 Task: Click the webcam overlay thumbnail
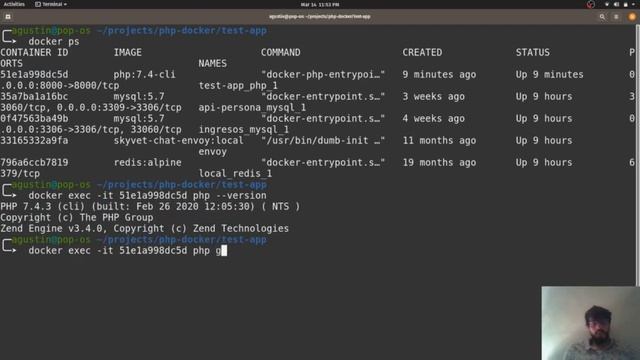click(x=591, y=323)
